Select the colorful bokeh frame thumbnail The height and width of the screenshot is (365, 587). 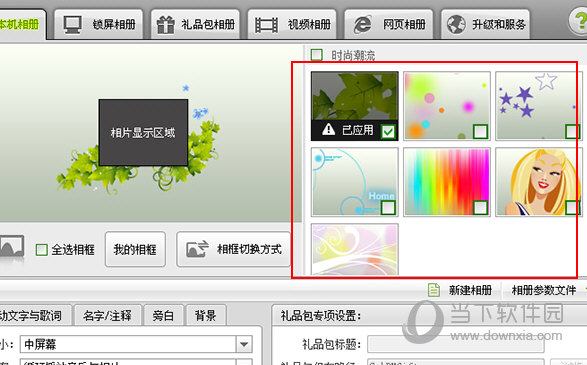pyautogui.click(x=447, y=106)
